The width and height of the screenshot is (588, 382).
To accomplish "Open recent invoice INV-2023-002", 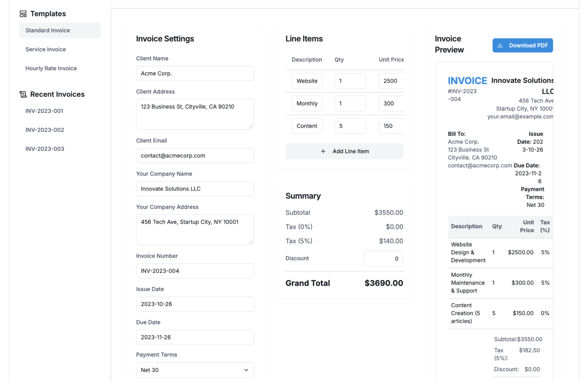I will [45, 130].
